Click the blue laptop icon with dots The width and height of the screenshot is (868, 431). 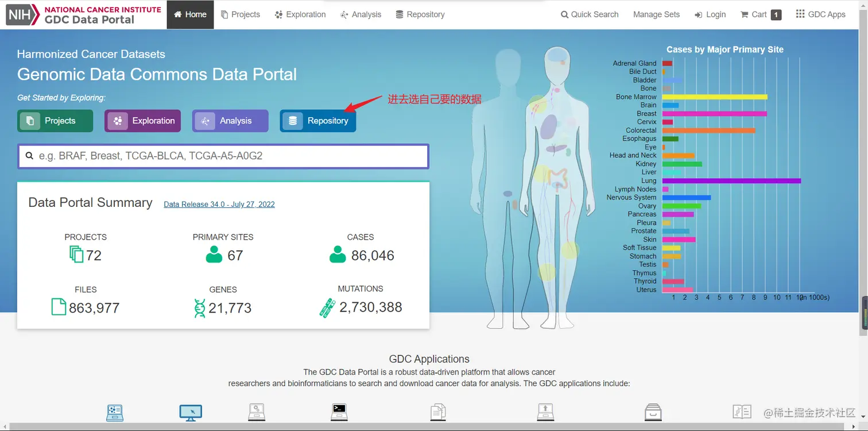pyautogui.click(x=115, y=412)
